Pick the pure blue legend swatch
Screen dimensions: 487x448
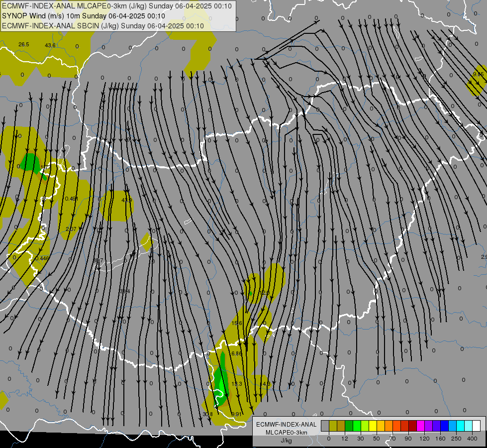click(x=444, y=426)
